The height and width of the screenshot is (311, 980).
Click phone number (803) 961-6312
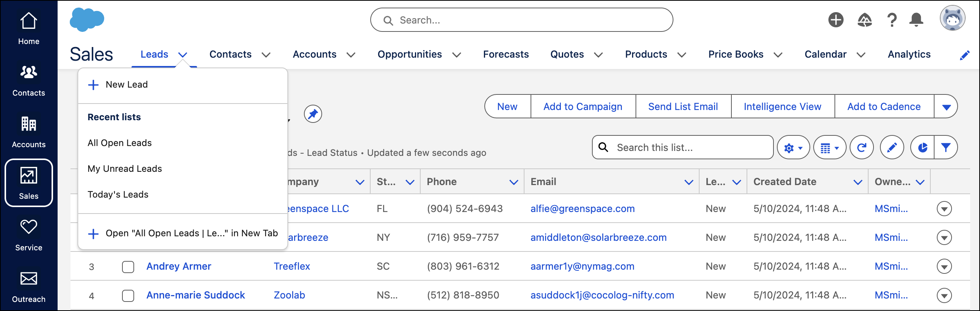[463, 267]
